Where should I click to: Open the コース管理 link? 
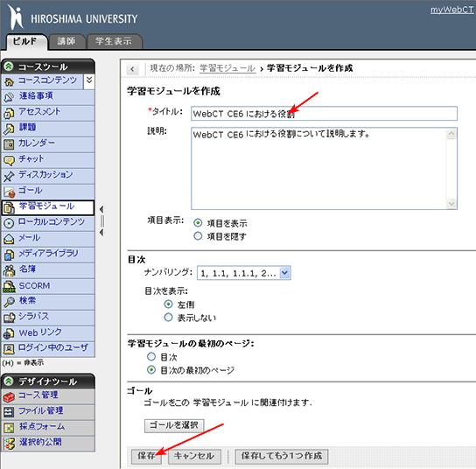click(x=38, y=395)
